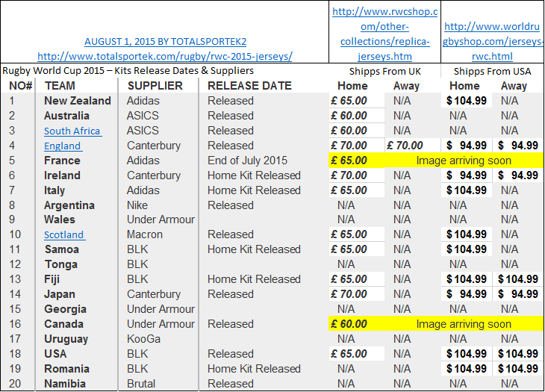
Task: Click Namibia's Released status cell
Action: pyautogui.click(x=231, y=384)
